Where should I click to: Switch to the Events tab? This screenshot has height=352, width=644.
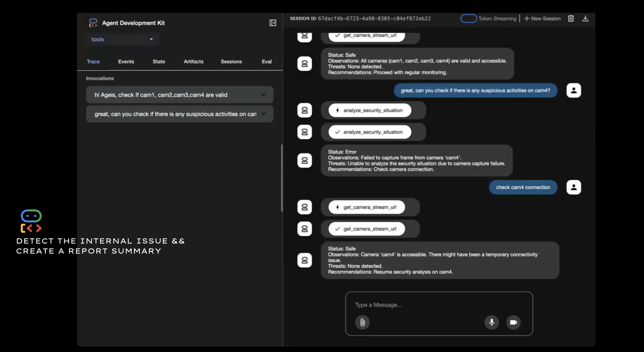point(126,61)
